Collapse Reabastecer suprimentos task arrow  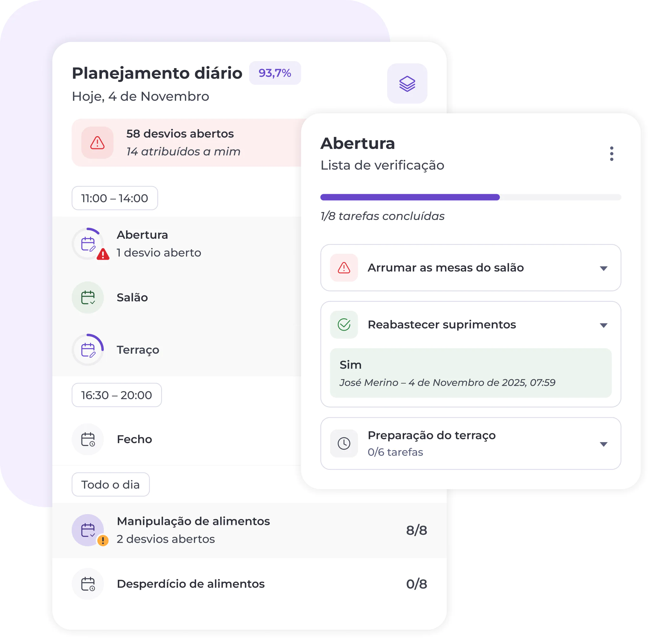[603, 325]
